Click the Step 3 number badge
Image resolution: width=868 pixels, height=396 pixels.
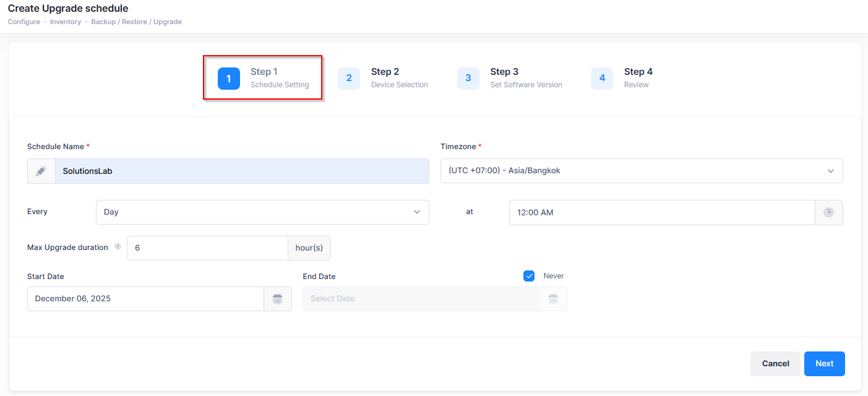coord(468,79)
